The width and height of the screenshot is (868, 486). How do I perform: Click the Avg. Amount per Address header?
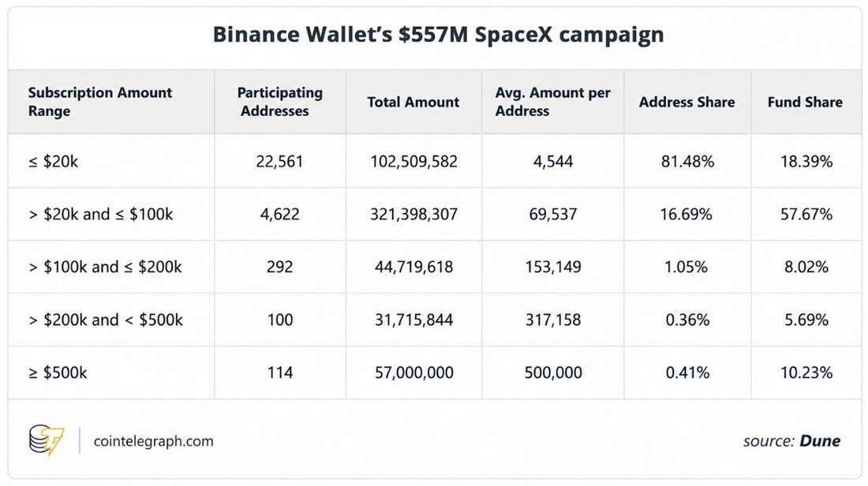pyautogui.click(x=553, y=102)
